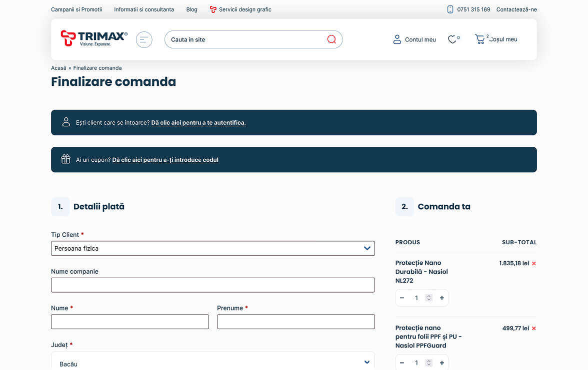Viewport: 588px width, 370px height.
Task: Increase quantity of Nasiol PPFGuard product
Action: point(441,363)
